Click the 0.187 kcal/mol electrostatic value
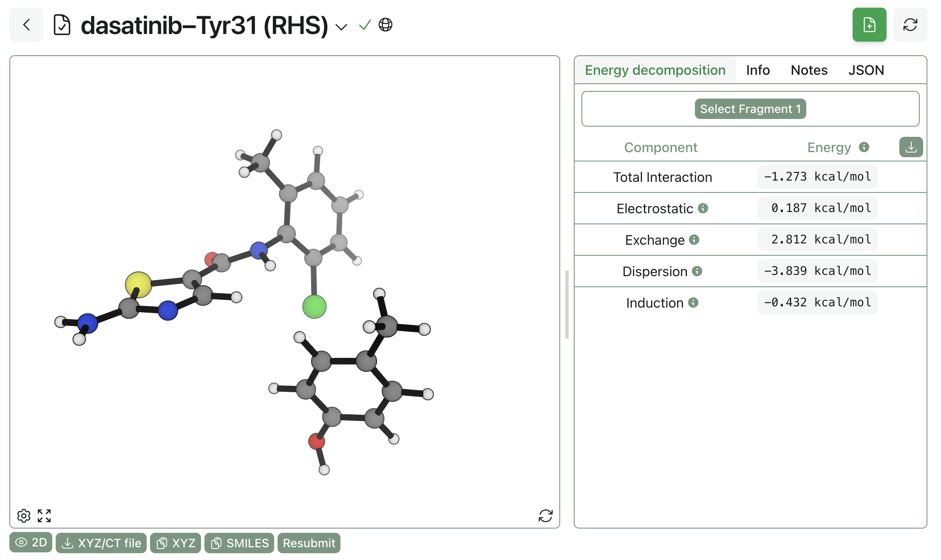Screen dimensions: 941x560 pyautogui.click(x=817, y=208)
